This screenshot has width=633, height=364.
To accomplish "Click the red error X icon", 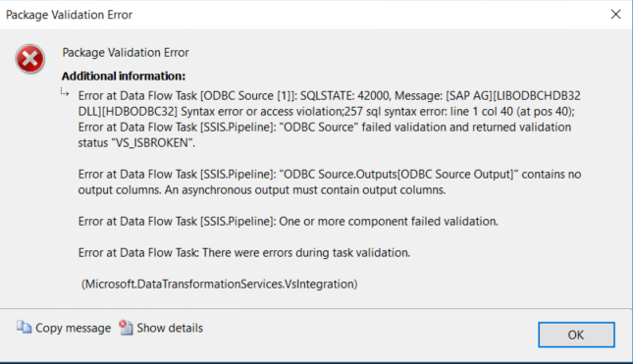I will [x=29, y=59].
